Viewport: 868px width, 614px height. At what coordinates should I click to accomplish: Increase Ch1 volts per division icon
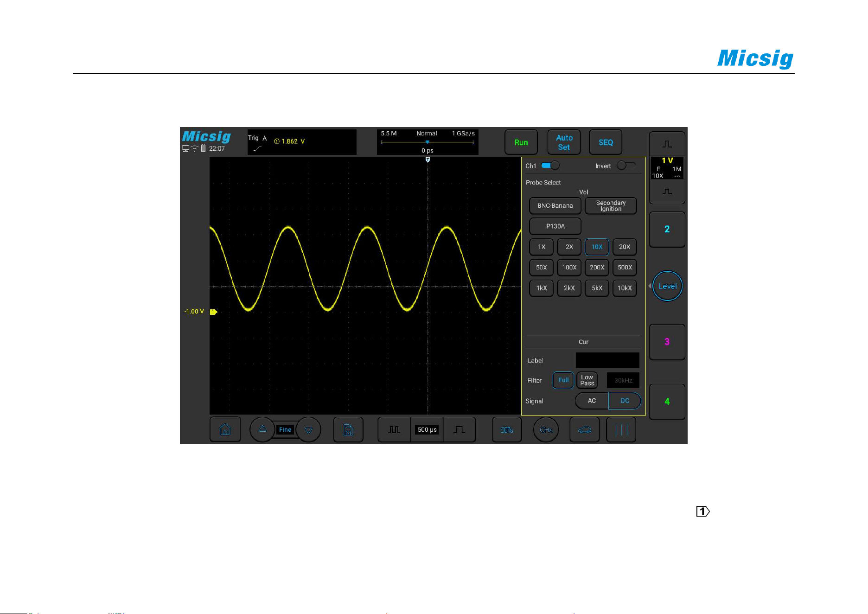tap(667, 144)
